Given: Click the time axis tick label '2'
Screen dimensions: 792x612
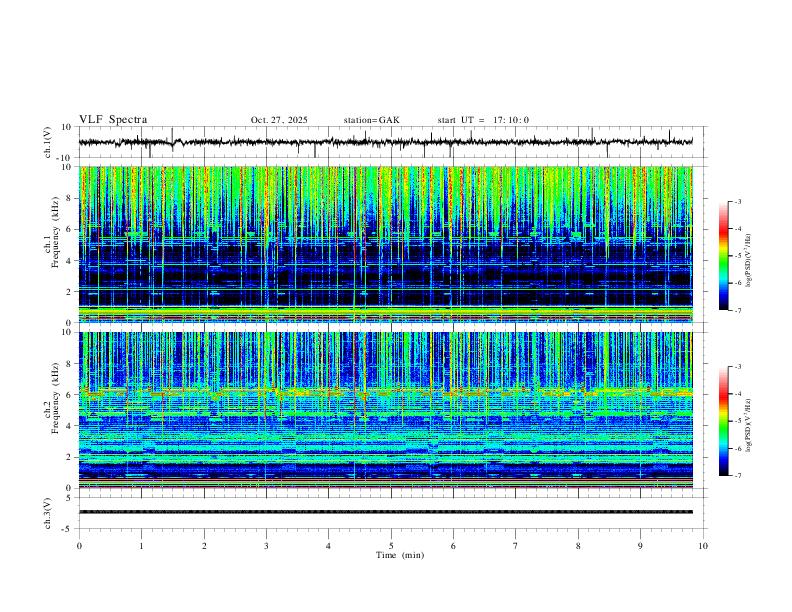Looking at the screenshot, I should (204, 546).
